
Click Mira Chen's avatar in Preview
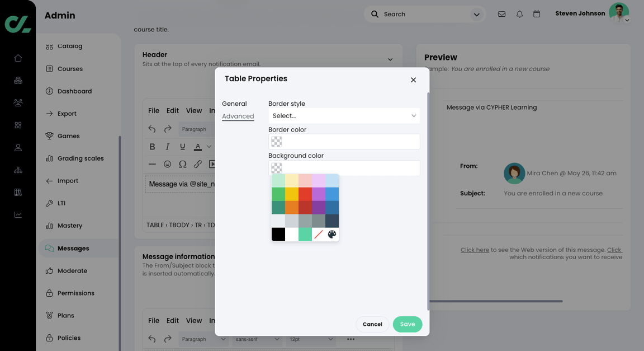coord(514,173)
